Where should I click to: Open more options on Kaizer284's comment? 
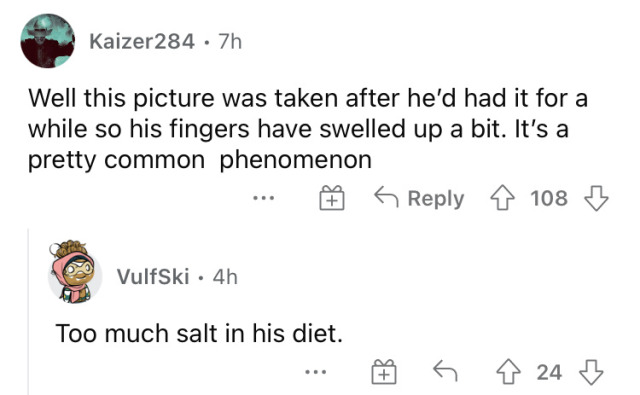(x=263, y=199)
